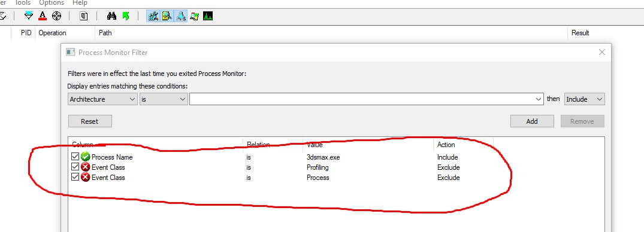Click 'Exclude' action on the Profiling row

pos(449,167)
